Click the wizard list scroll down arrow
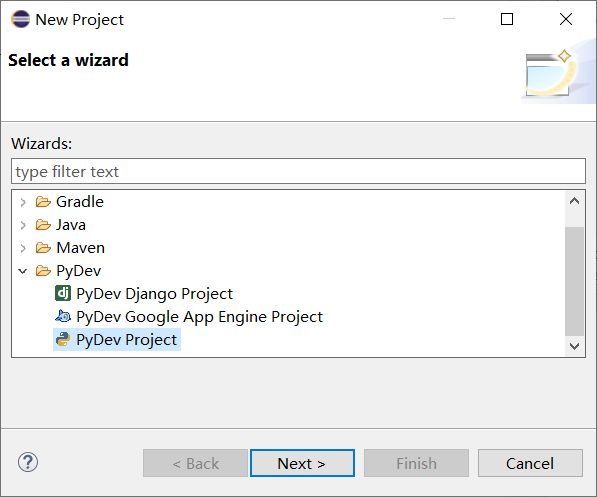 pyautogui.click(x=575, y=346)
